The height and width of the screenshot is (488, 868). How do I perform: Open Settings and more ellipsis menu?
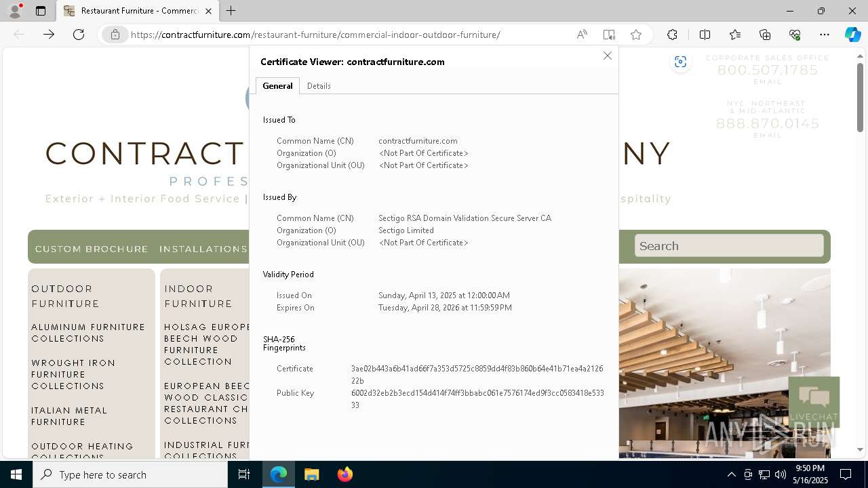coord(825,35)
